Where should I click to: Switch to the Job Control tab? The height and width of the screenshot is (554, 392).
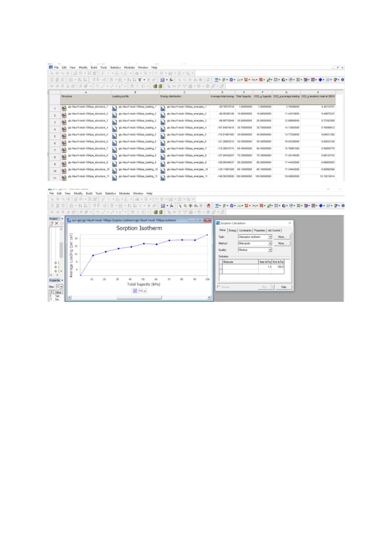(274, 230)
